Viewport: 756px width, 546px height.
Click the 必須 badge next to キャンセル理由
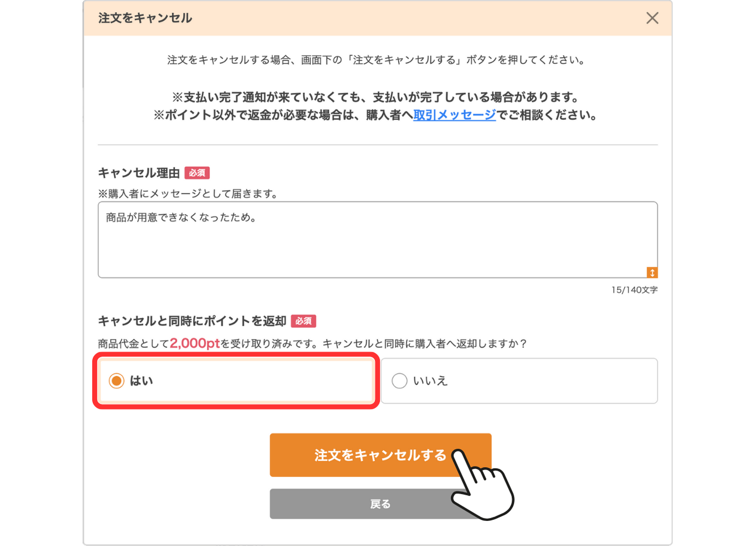[x=198, y=173]
